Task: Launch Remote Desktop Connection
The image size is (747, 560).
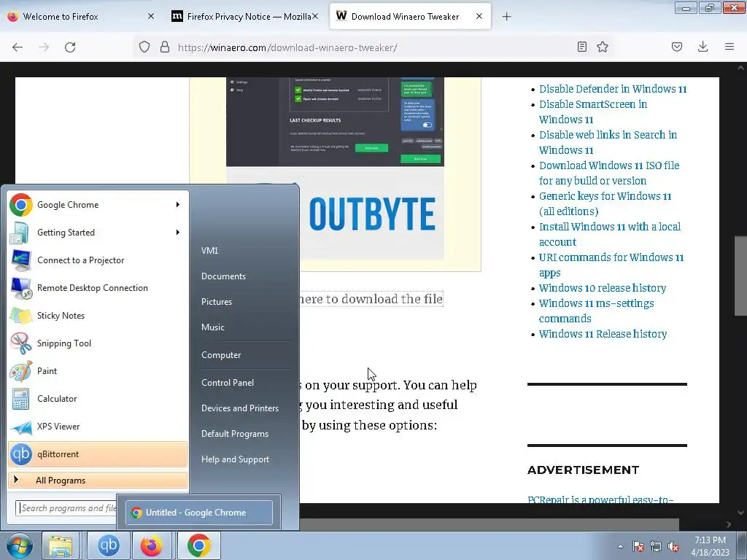Action: [98, 287]
